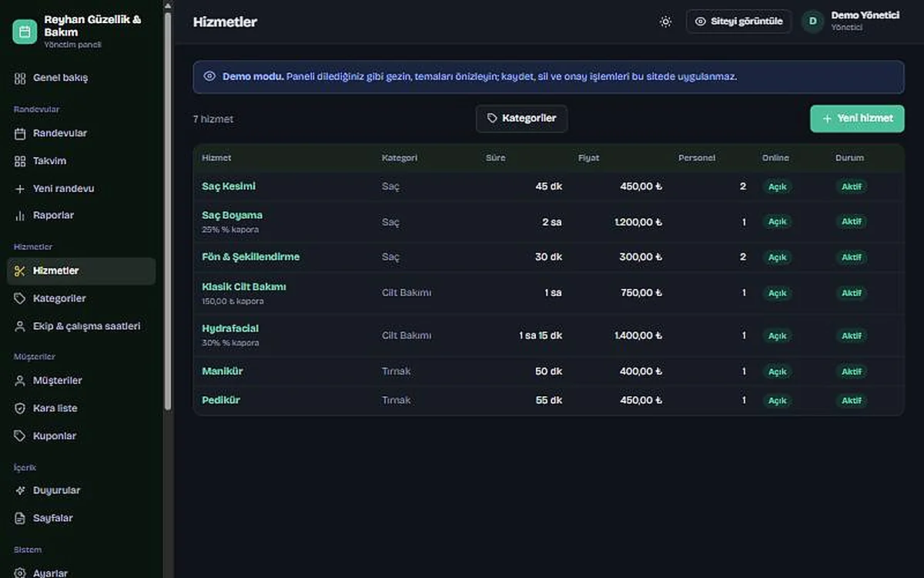Click the Siteyi görüntüle button
Screen dimensions: 924x578
(738, 22)
